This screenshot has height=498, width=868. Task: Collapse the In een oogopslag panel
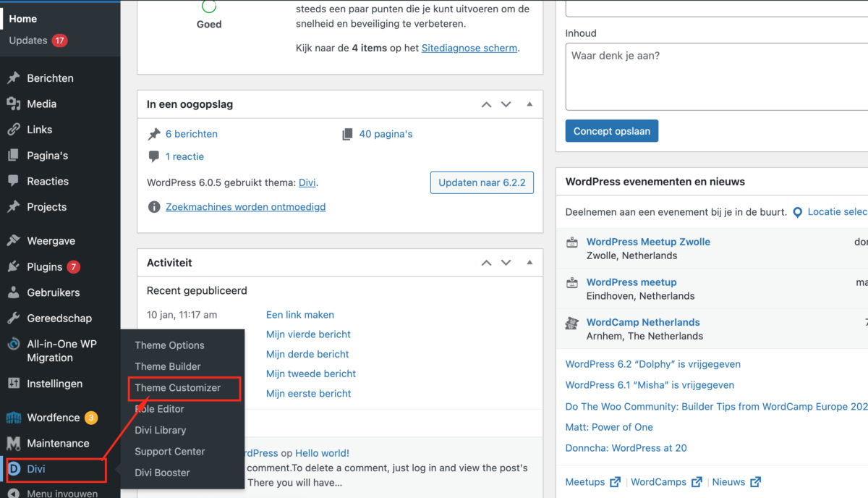click(x=529, y=104)
